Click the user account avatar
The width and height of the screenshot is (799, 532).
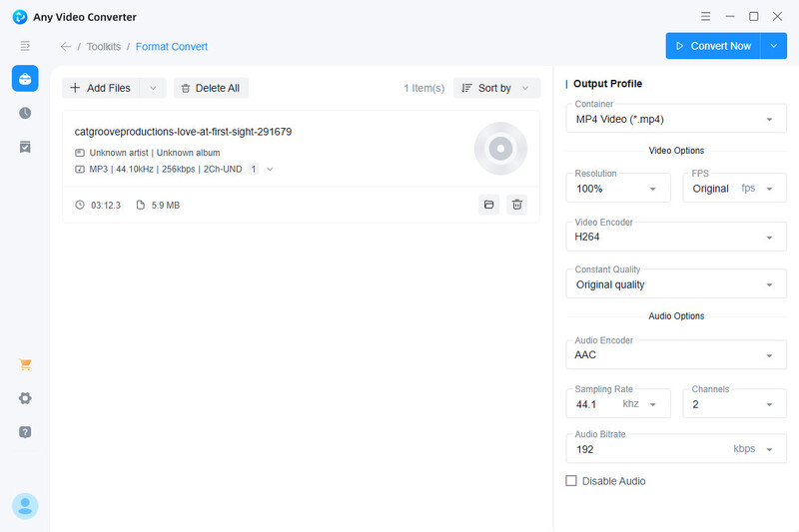point(25,506)
